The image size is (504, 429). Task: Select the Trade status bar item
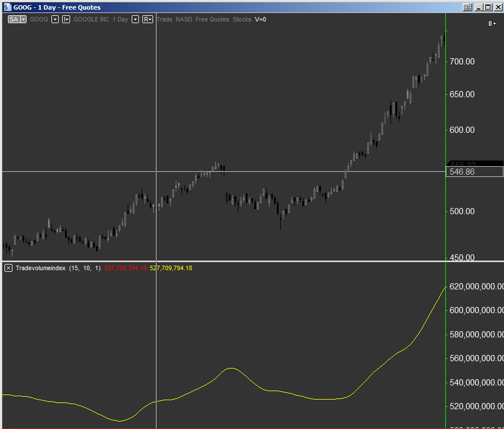[164, 19]
